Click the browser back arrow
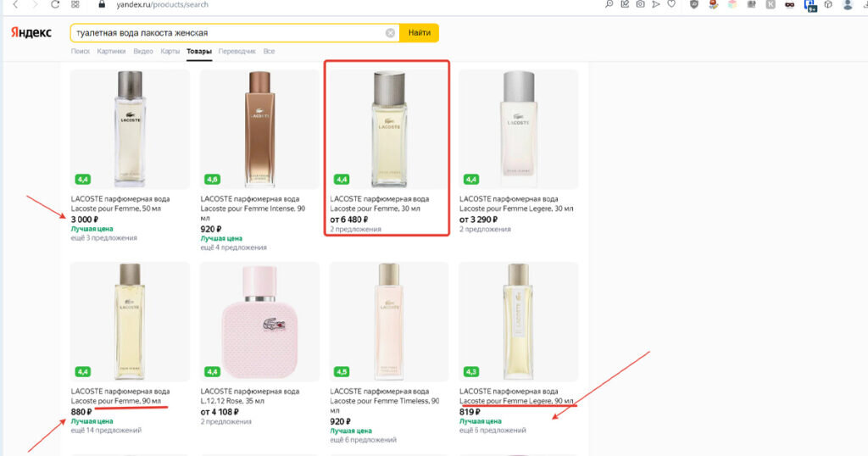 pos(15,5)
